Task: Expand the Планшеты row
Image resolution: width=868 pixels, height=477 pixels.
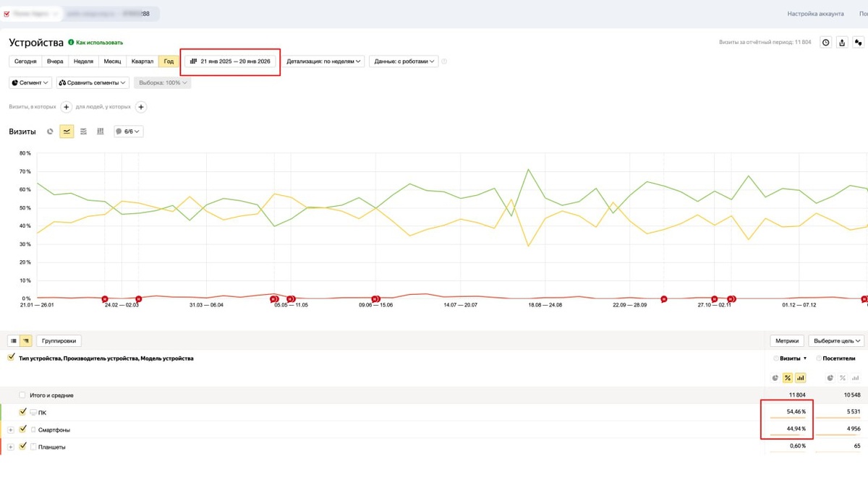Action: coord(11,447)
